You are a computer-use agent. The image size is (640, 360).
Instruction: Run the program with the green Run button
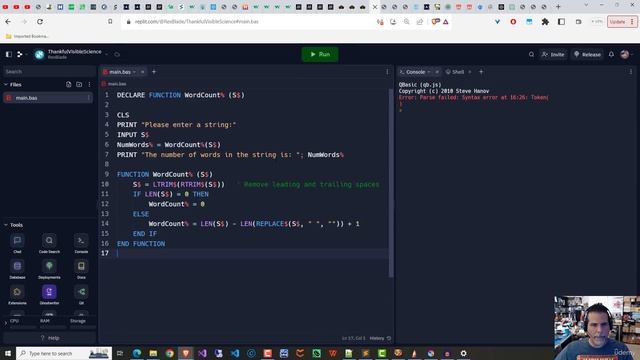[320, 54]
